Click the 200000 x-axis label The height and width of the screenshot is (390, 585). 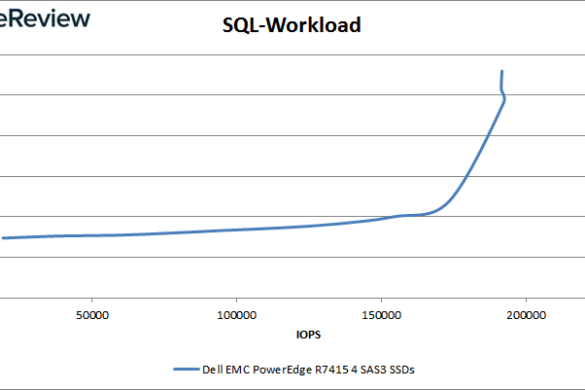[526, 315]
